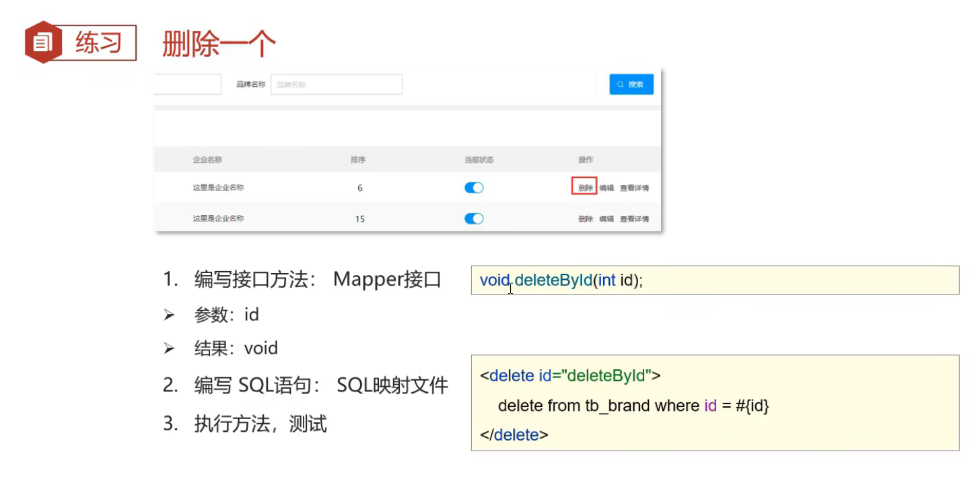The height and width of the screenshot is (491, 980).
Task: Click 编辑 in the row sorted 6
Action: (x=606, y=188)
